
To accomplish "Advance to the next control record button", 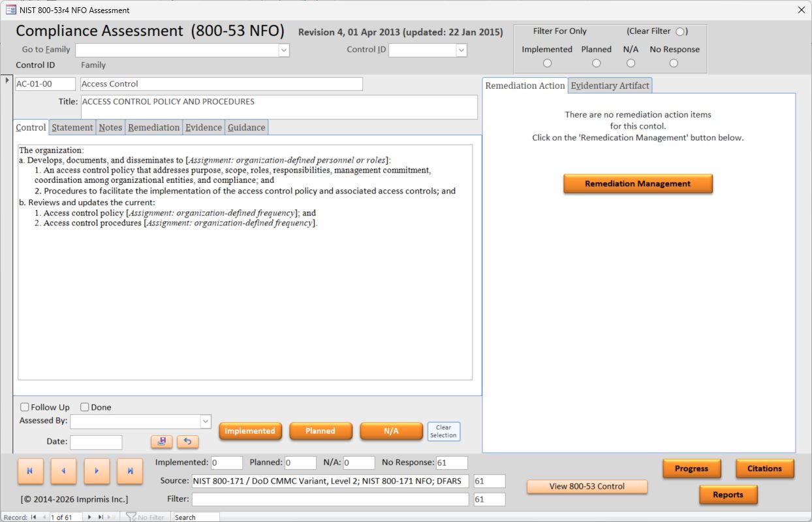I will [97, 471].
